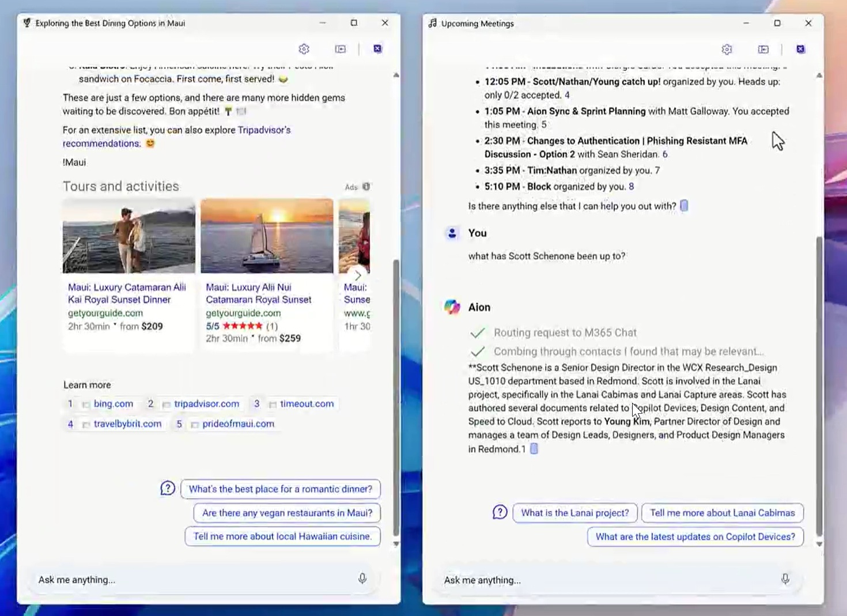Click the Aion Copilot logo icon
This screenshot has width=847, height=616.
click(452, 307)
